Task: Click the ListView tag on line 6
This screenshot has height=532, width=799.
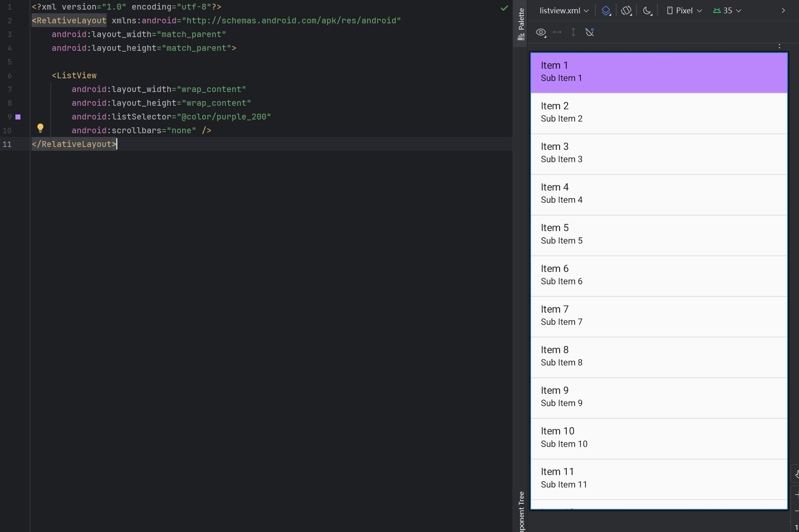Action: (74, 75)
